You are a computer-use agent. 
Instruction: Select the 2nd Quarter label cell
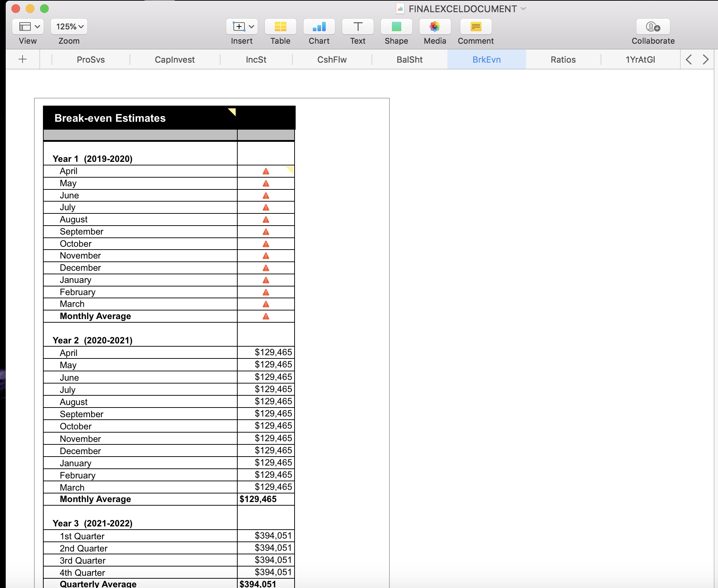point(140,548)
